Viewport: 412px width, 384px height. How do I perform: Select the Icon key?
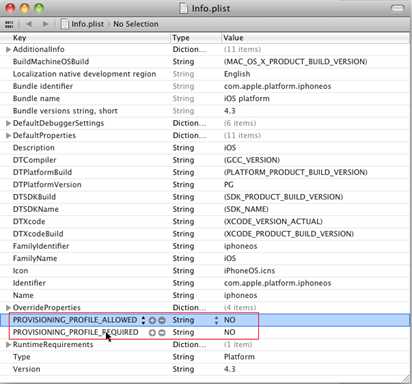pos(20,271)
